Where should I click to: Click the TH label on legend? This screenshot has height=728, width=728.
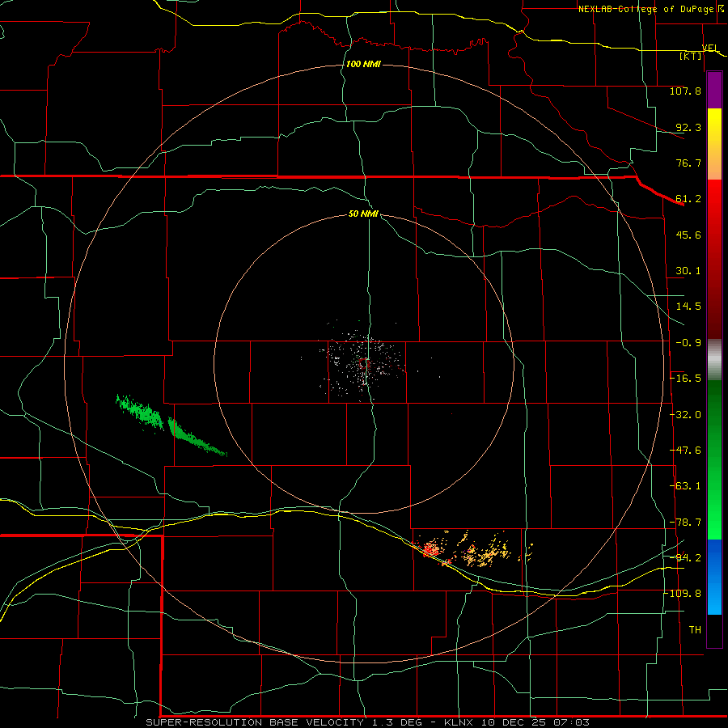click(x=695, y=630)
